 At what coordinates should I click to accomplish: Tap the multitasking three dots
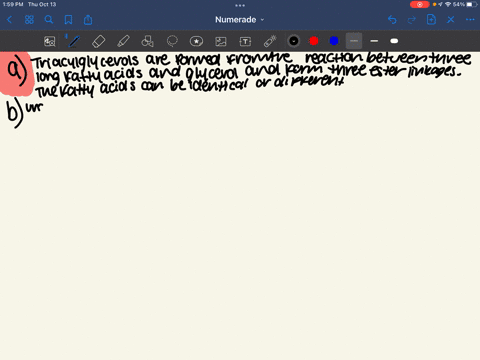tap(240, 5)
